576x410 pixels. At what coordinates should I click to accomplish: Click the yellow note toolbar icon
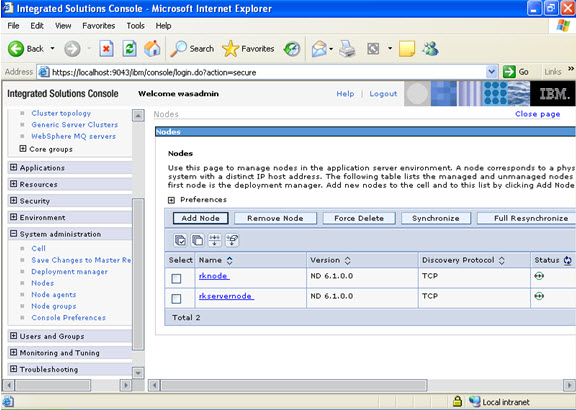(407, 48)
